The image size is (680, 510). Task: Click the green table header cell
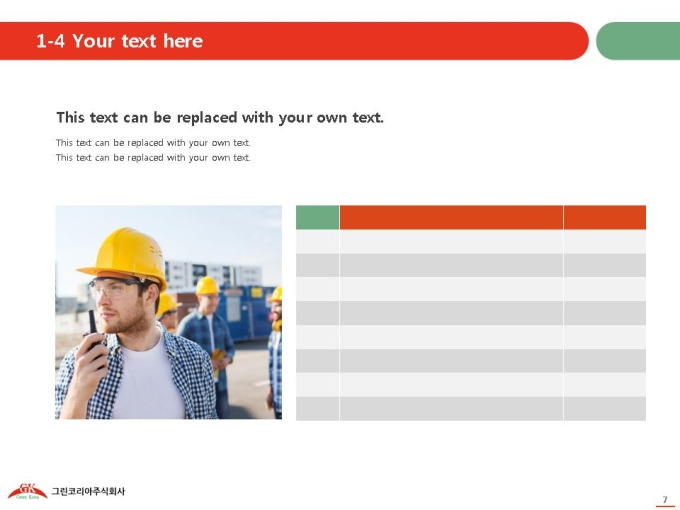coord(317,217)
